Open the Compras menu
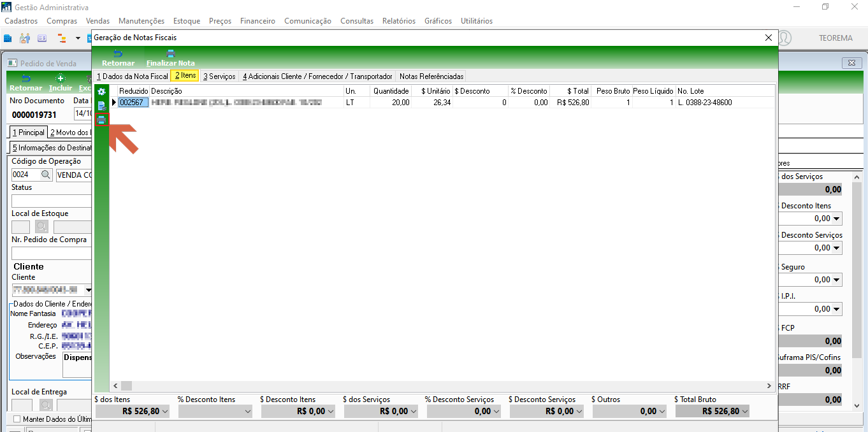 (62, 21)
